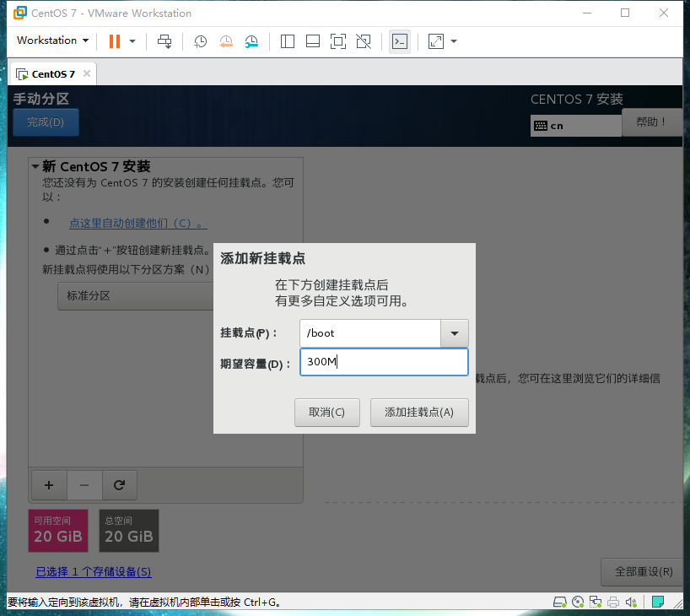Click into the 挂载点 /boot field
690x616 pixels.
click(370, 333)
